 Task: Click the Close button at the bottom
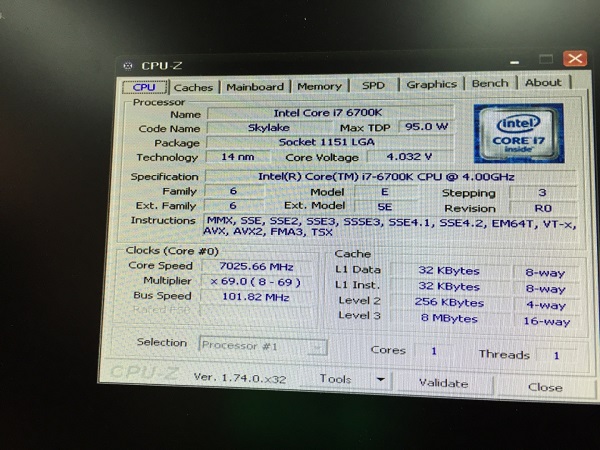pos(545,387)
